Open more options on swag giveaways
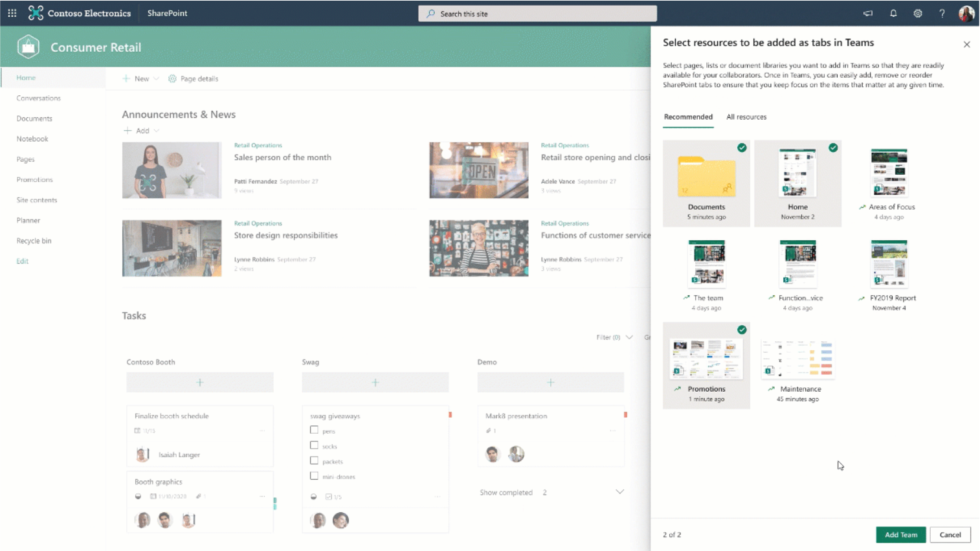980x551 pixels. [x=438, y=497]
